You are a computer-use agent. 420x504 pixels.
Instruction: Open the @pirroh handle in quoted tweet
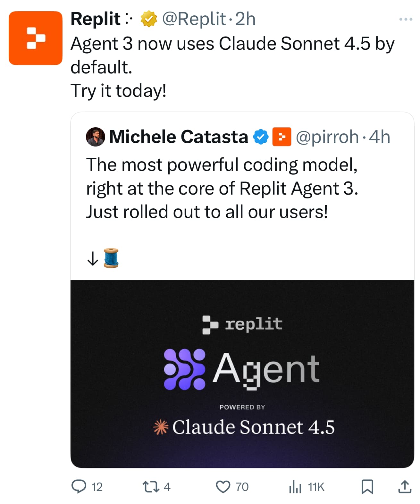tap(327, 137)
